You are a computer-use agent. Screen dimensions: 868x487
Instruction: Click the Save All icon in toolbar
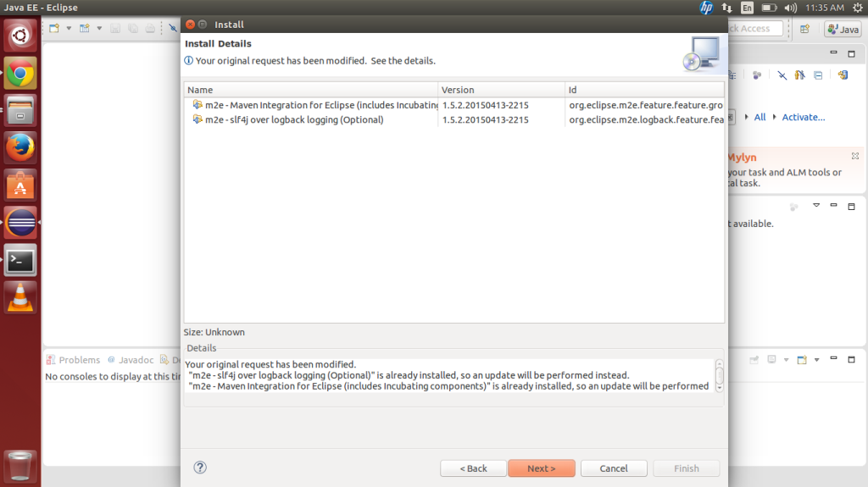pyautogui.click(x=133, y=28)
